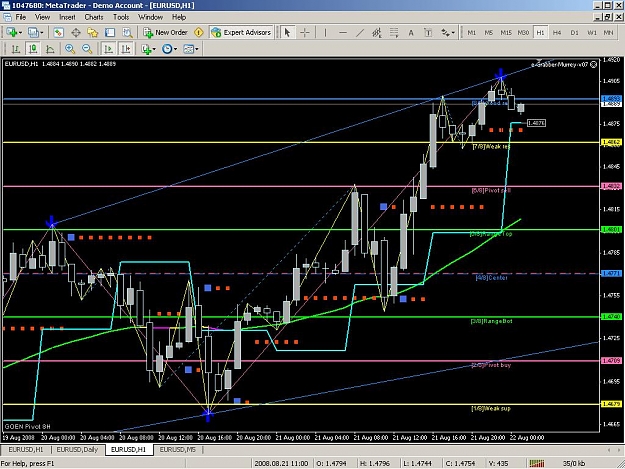Viewport: 625px width, 469px height.
Task: Draw a vertical line tool
Action: point(325,33)
